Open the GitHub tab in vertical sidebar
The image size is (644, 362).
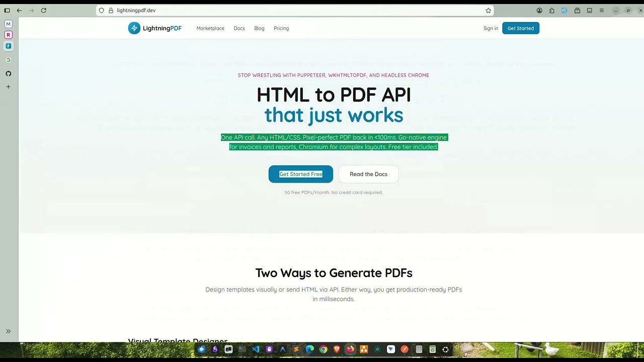tap(8, 73)
